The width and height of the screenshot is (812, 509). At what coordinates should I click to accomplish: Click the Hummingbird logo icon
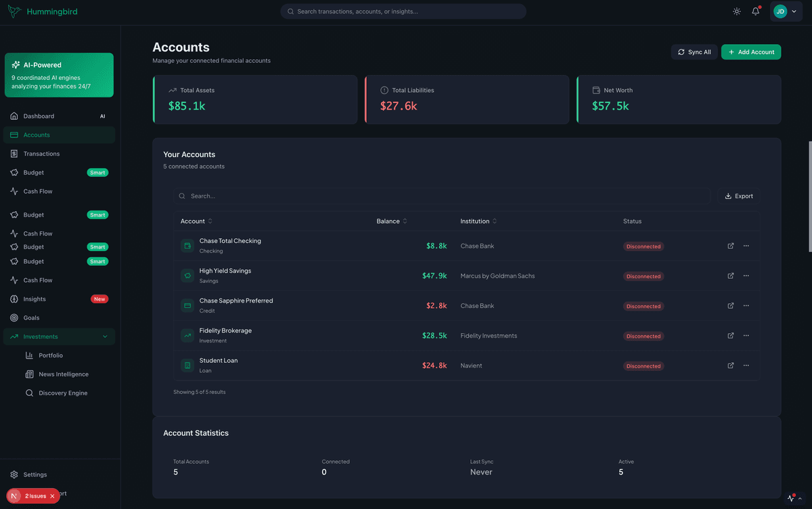click(x=14, y=12)
